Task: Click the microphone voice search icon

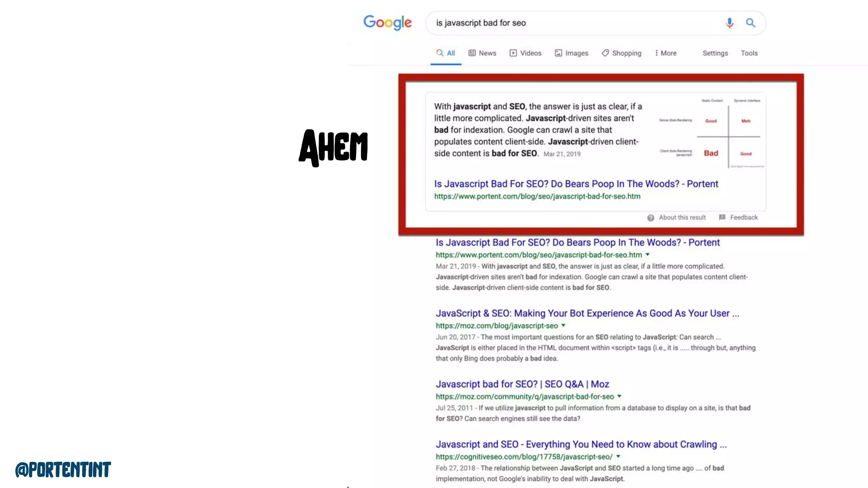Action: [729, 23]
